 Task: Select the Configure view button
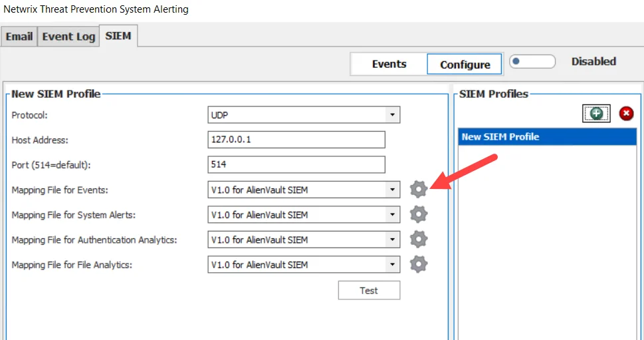click(x=465, y=65)
